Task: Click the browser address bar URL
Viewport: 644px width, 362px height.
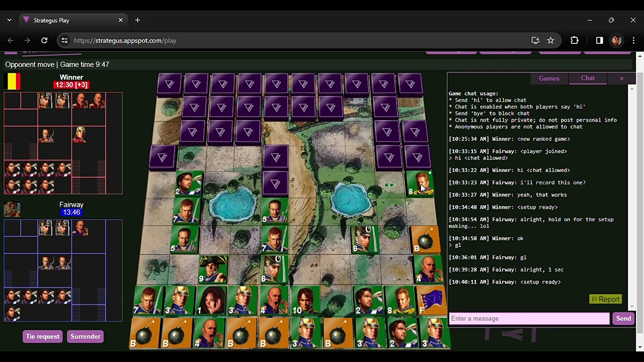Action: pyautogui.click(x=125, y=40)
